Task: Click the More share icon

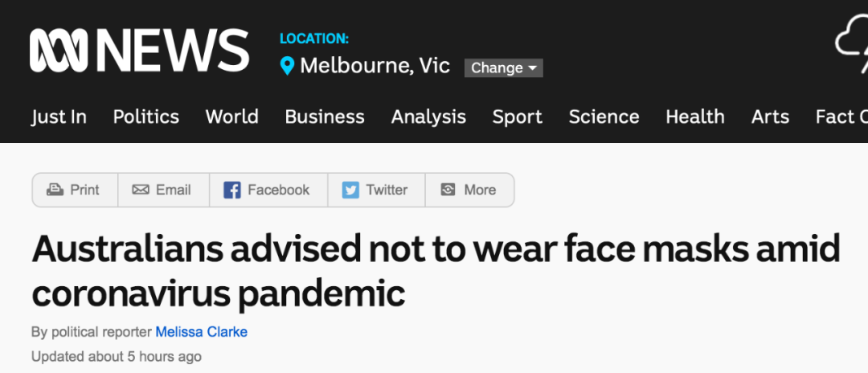Action: click(448, 190)
